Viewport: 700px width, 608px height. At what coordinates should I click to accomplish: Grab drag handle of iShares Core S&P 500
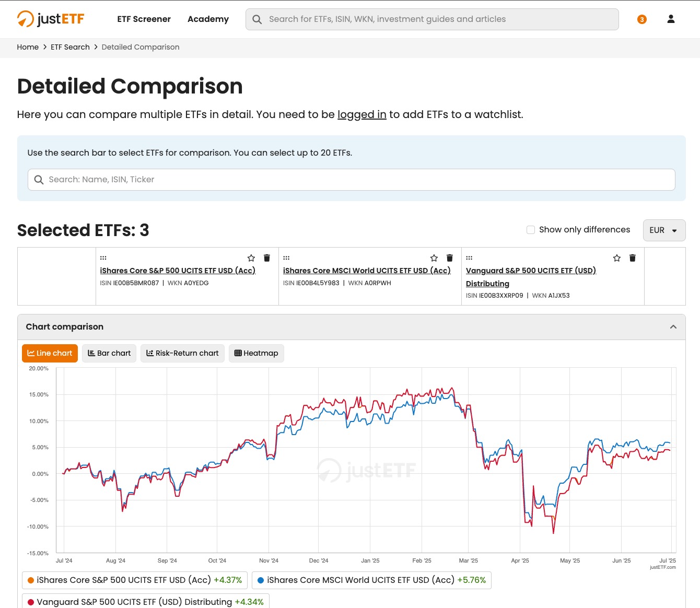[103, 258]
